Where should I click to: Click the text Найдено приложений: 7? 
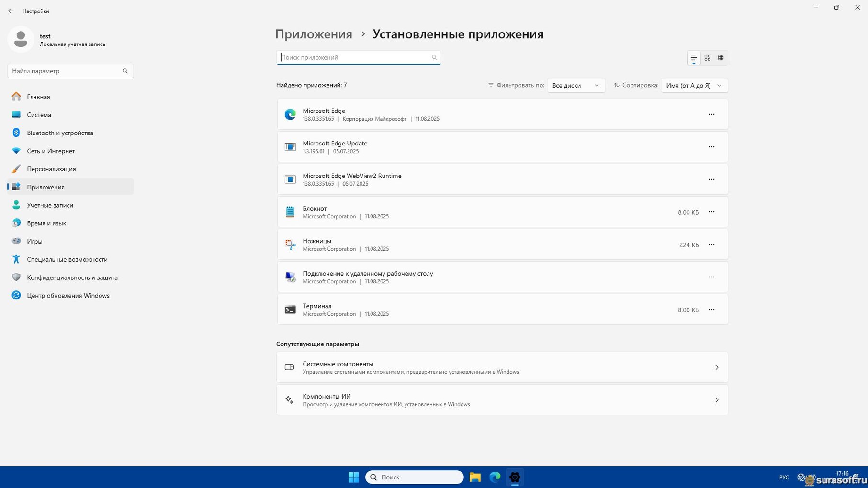tap(312, 85)
